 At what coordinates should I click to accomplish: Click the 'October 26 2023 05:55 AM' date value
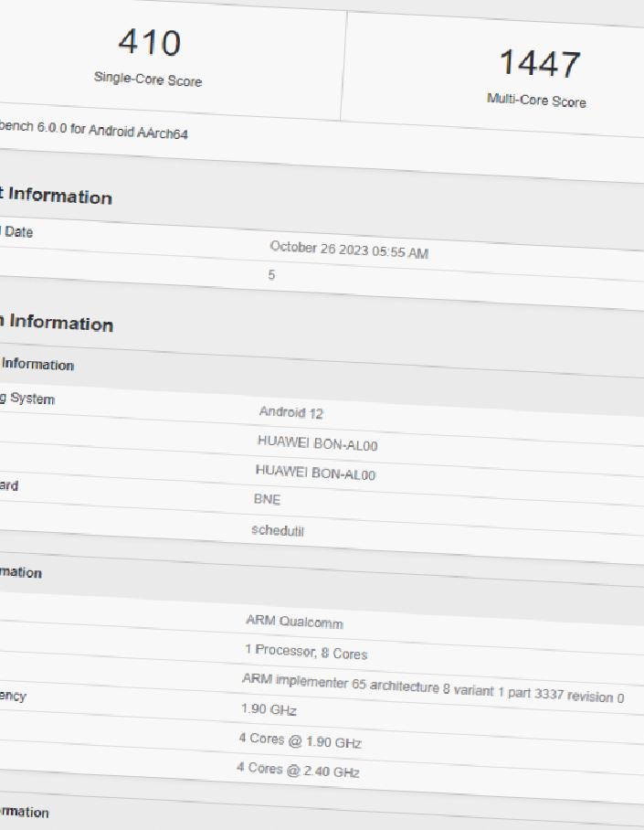[349, 250]
